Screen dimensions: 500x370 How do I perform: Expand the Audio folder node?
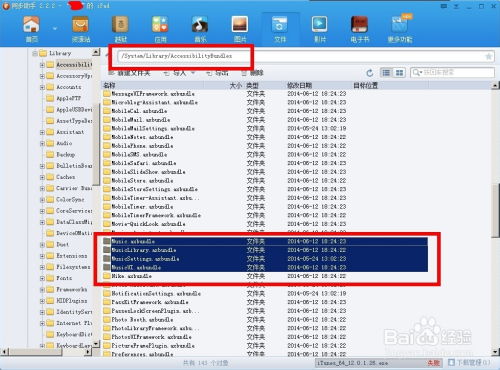pyautogui.click(x=42, y=144)
